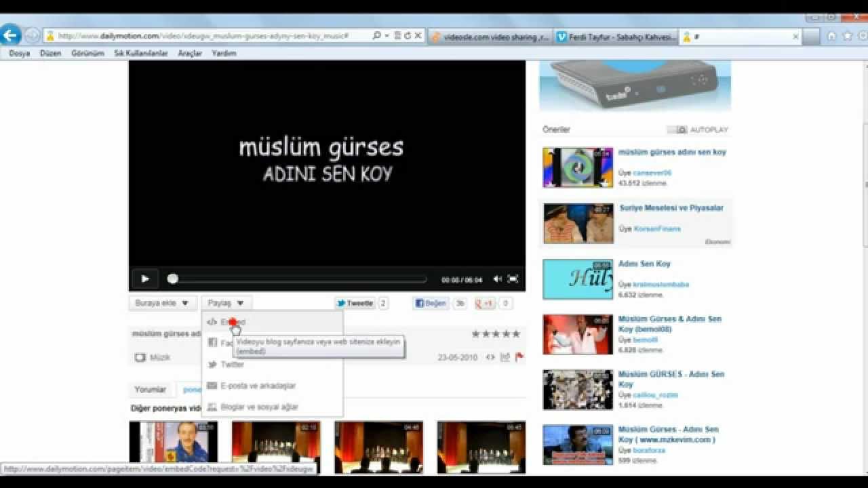The height and width of the screenshot is (488, 868).
Task: Open favorites star icon
Action: click(x=846, y=36)
